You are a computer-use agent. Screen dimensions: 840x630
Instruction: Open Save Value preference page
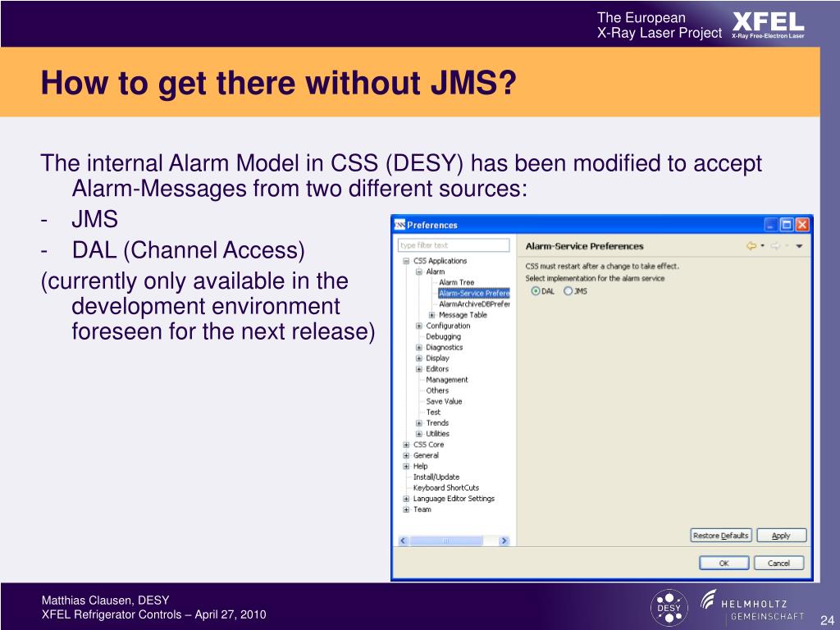click(x=444, y=401)
